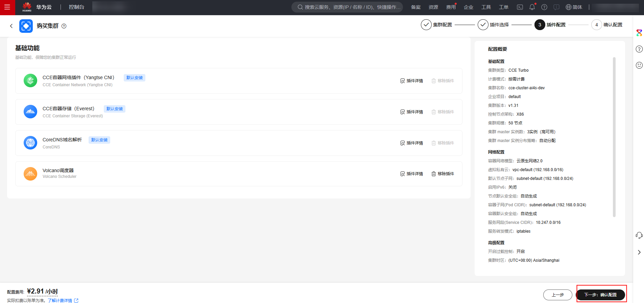
Task: Click the iptables forwarding mode value
Action: tap(523, 231)
